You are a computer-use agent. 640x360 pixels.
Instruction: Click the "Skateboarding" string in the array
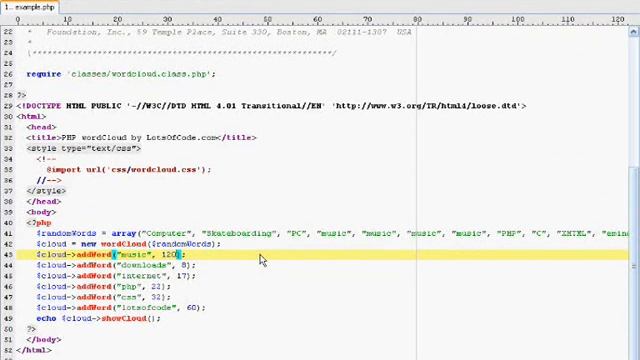239,233
